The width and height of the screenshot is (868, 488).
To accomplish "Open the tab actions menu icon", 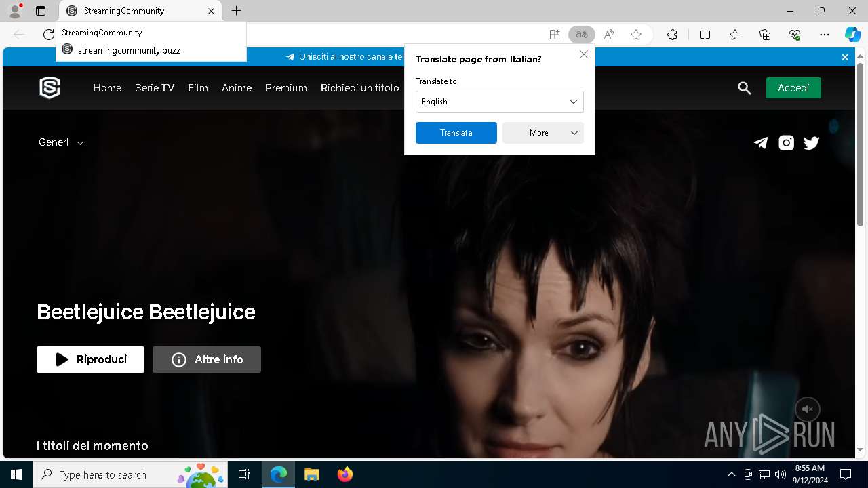I will pyautogui.click(x=41, y=11).
